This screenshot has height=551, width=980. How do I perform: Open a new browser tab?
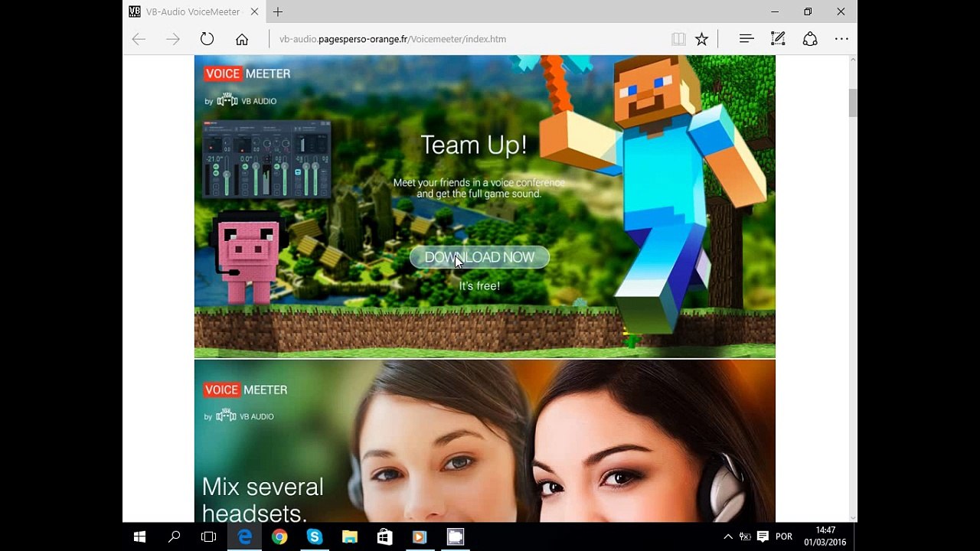coord(278,11)
